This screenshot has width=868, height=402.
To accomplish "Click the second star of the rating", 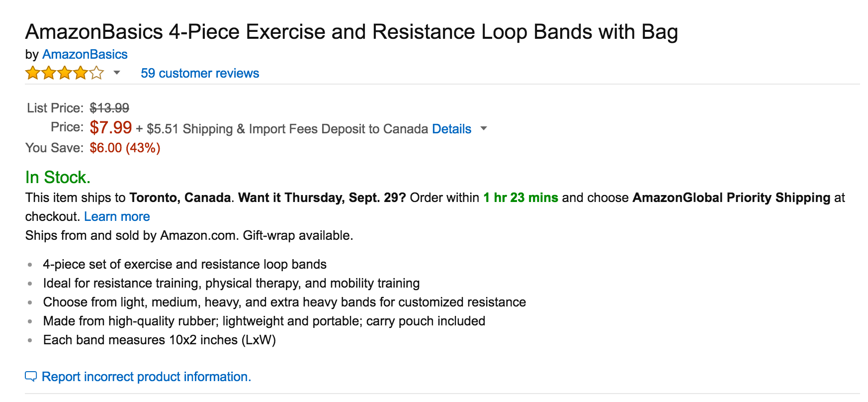I will point(48,73).
